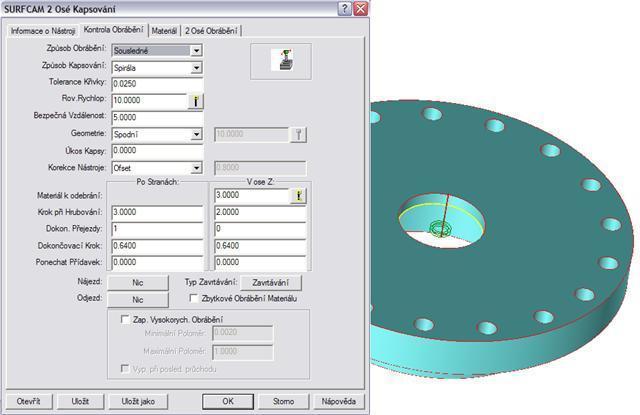640x415 pixels.
Task: Enable Zbytkové Obrábění Materiálu checkbox
Action: click(x=194, y=298)
